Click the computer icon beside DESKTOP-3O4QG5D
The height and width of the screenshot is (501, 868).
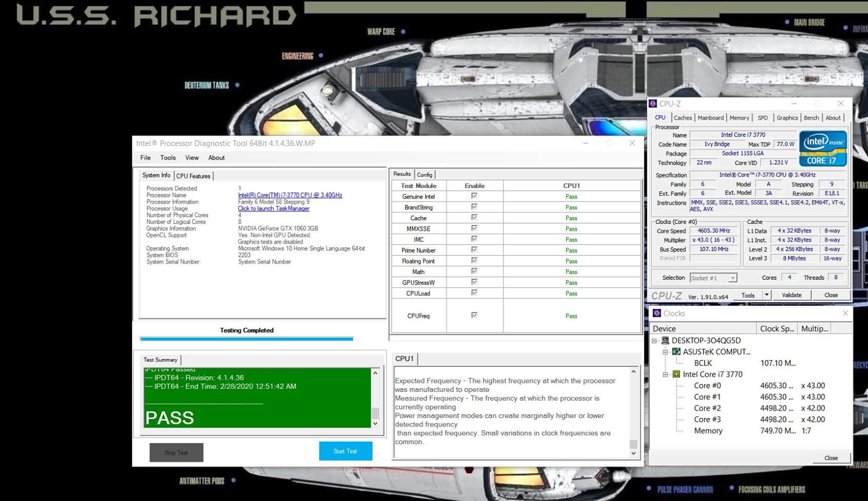coord(665,340)
